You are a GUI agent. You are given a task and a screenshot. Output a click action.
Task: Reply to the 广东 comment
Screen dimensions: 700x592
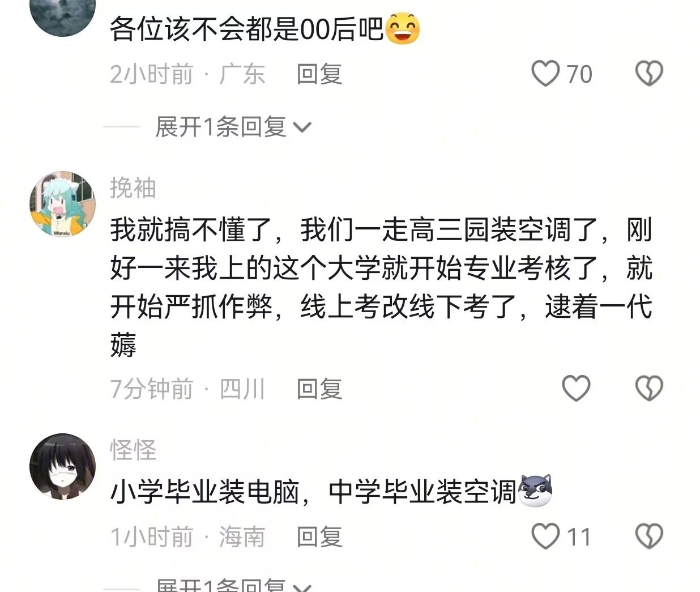319,74
